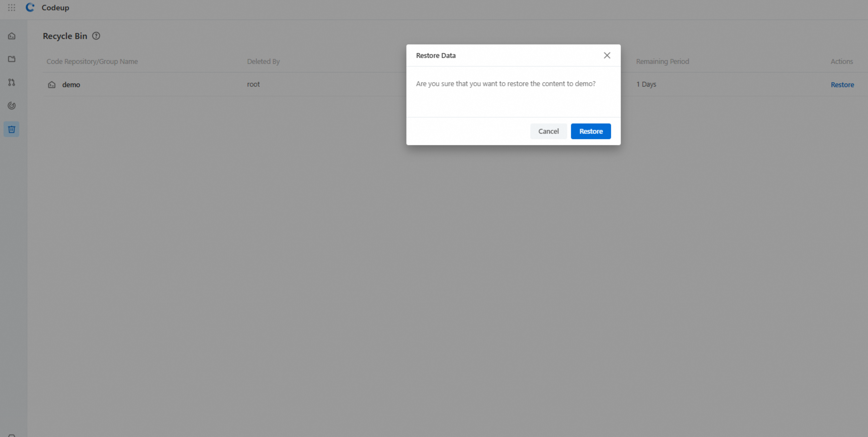Click the root deleted-by entry

coord(253,84)
